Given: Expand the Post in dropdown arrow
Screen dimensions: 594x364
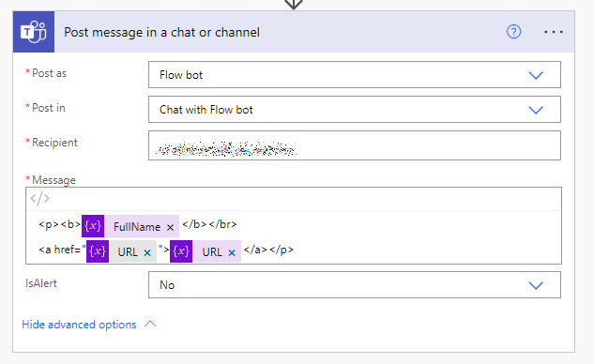Looking at the screenshot, I should (536, 110).
